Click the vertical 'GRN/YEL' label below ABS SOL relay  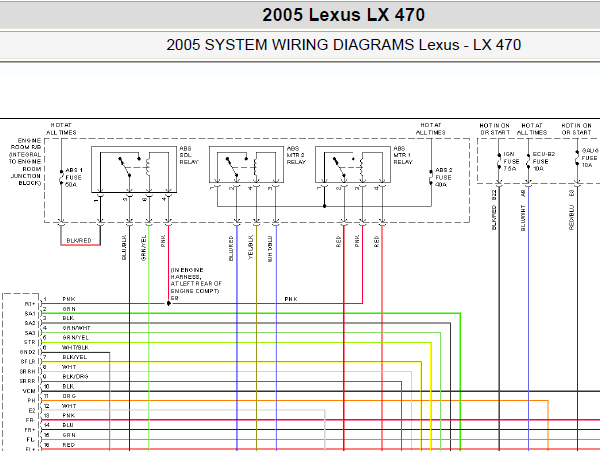click(144, 247)
